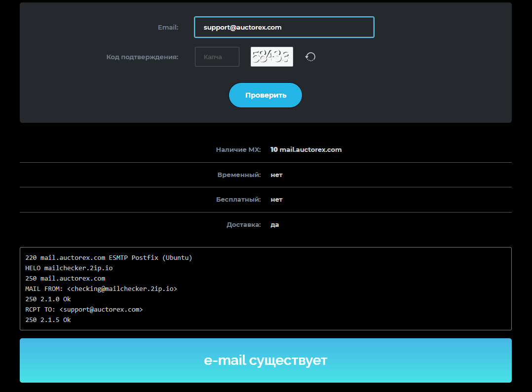Click the log line '220 mail.auctorex.com ESMTP Postfix (Ubuntu)'
532x392 pixels.
tap(109, 258)
